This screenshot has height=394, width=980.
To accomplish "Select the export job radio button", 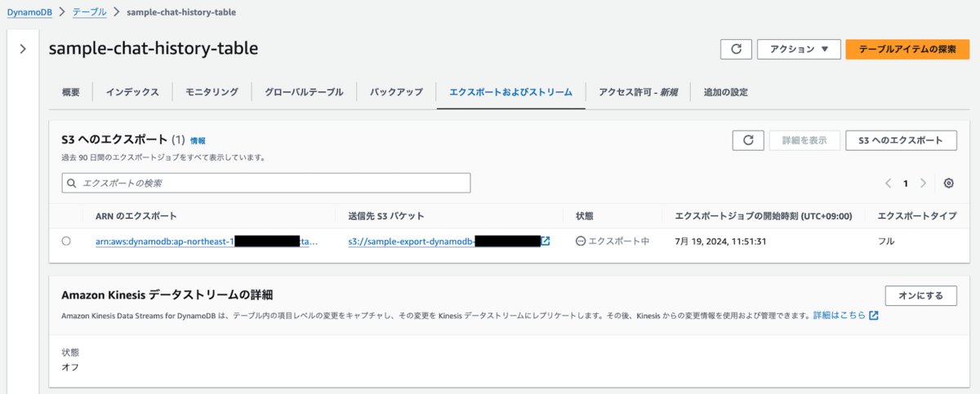I will 66,241.
